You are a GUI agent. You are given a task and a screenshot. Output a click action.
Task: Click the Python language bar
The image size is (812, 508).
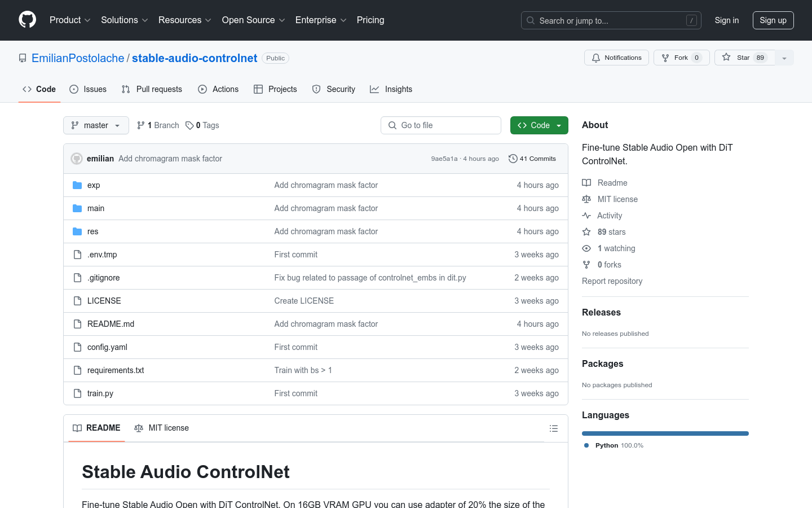[665, 433]
